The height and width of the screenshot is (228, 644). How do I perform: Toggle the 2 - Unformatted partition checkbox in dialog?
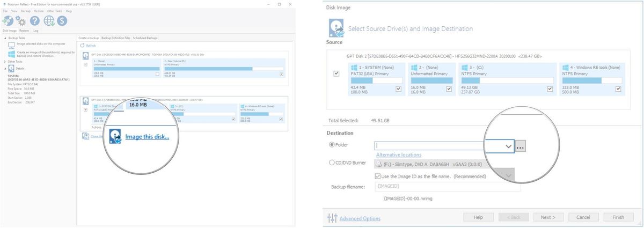450,89
